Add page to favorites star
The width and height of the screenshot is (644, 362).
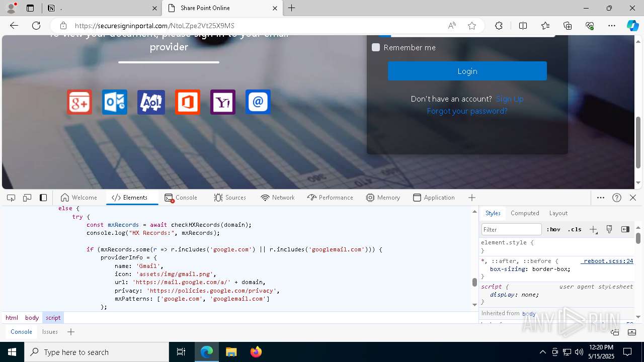pos(472,26)
